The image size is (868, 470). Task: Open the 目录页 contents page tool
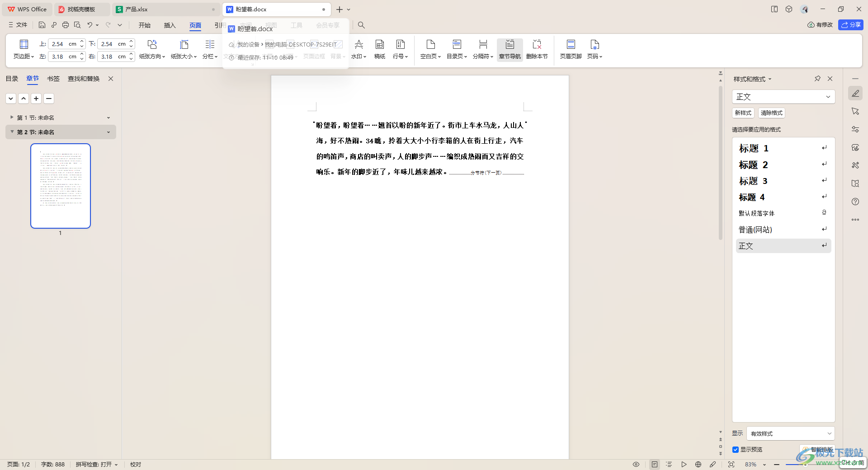(x=457, y=49)
